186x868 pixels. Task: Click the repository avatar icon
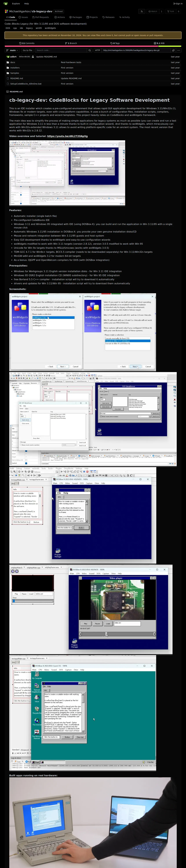6,11
